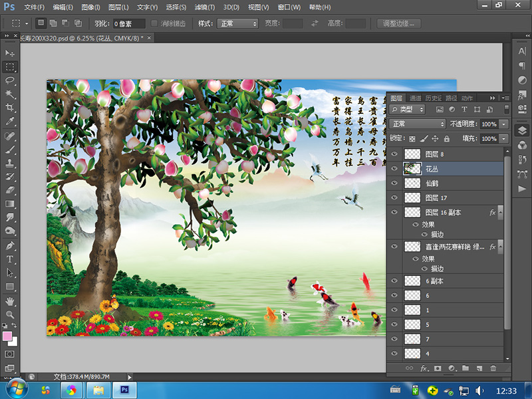Click the Layers panel vertical scrollbar
Screen dimensions: 532x399
[x=507, y=243]
